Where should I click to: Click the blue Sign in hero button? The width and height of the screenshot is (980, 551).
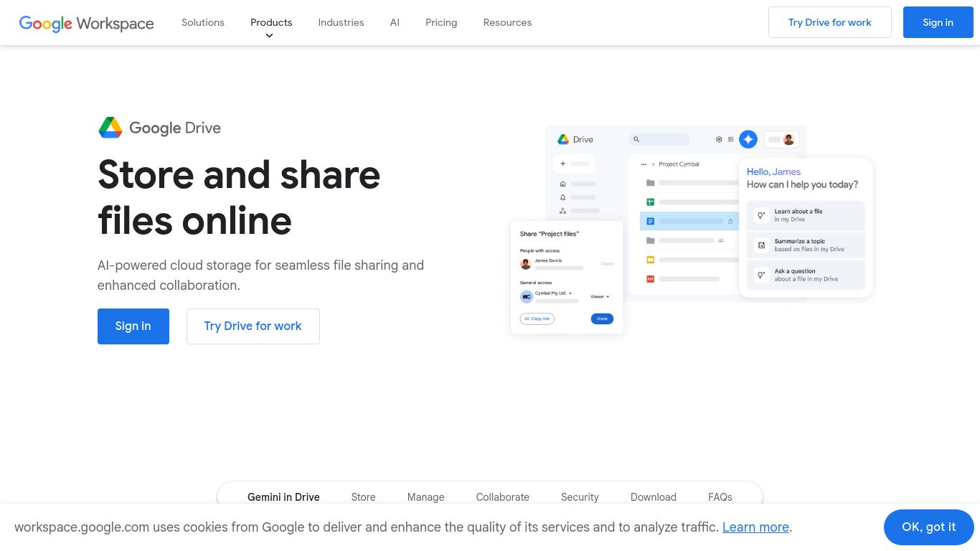coord(133,326)
